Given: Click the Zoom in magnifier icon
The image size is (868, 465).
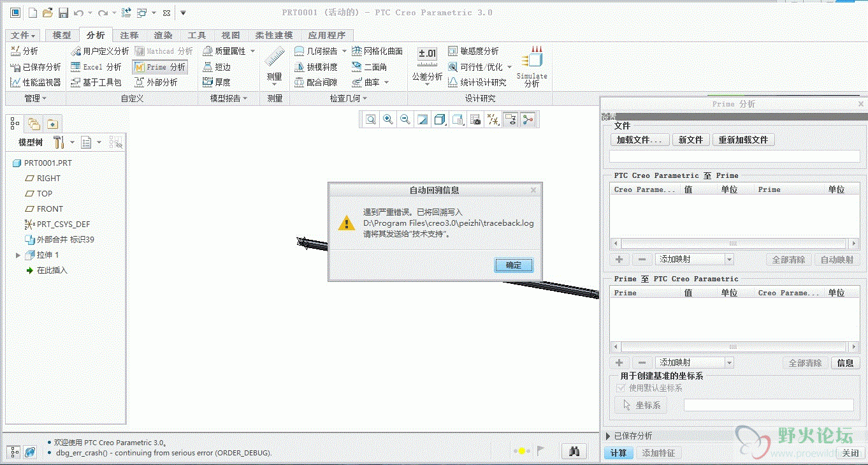Looking at the screenshot, I should (x=387, y=119).
